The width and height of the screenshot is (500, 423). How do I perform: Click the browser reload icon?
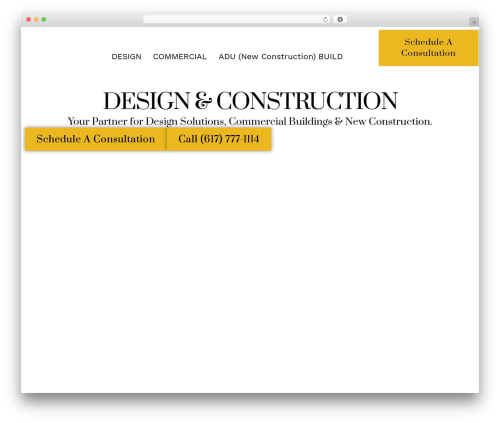[x=325, y=19]
